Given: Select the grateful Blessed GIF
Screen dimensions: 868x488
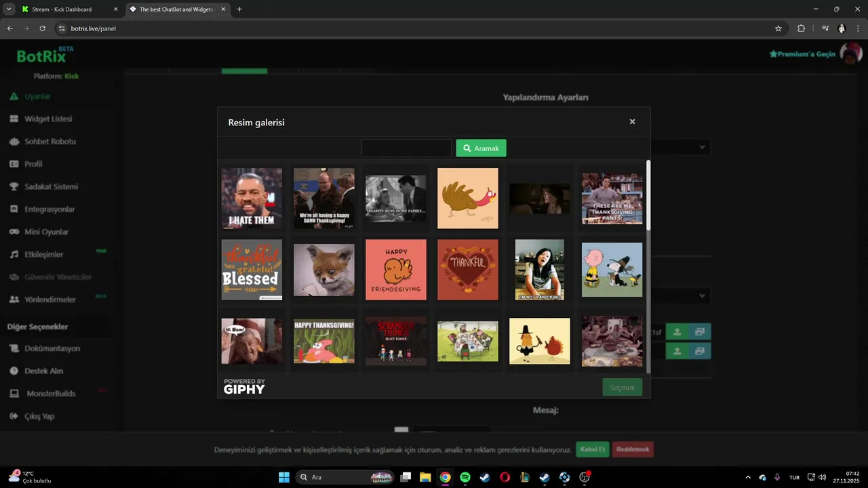Looking at the screenshot, I should coord(252,270).
